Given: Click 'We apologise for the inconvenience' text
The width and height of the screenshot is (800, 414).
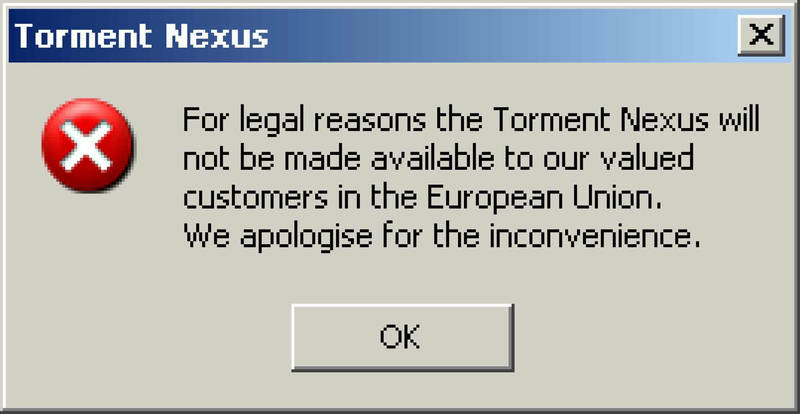Looking at the screenshot, I should point(442,238).
